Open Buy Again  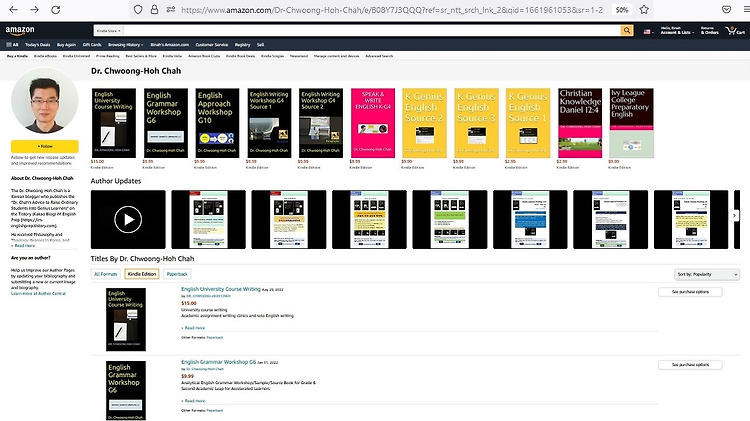coord(66,44)
